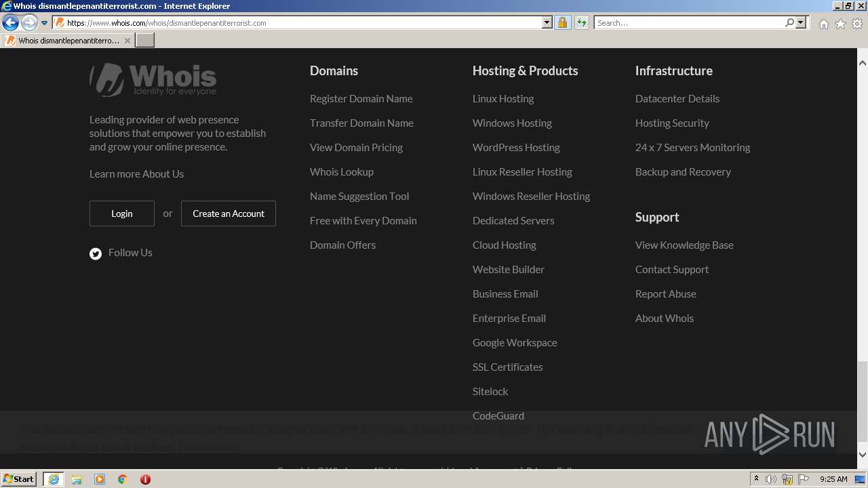Click the page scrollbar down arrow
Screen dimensions: 868x488
pos(863,455)
